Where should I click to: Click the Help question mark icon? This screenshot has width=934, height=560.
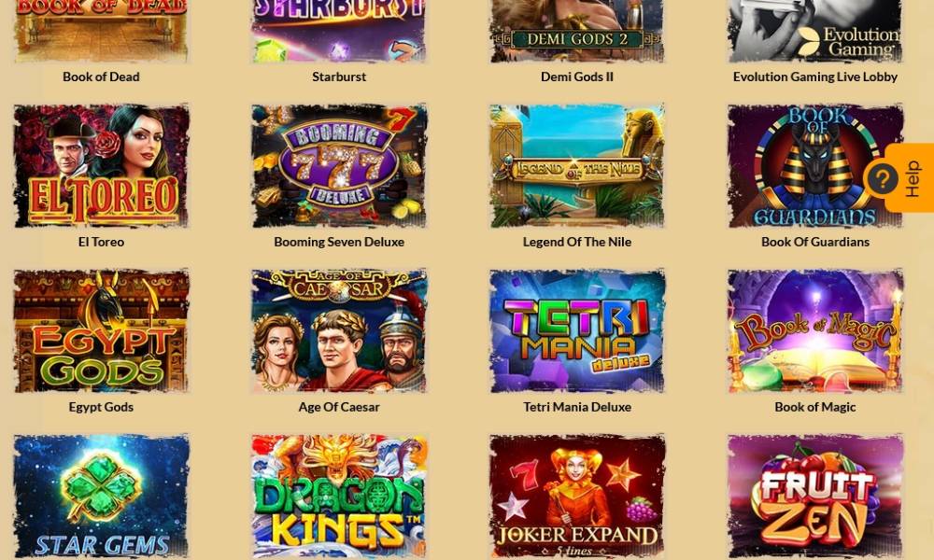[x=883, y=178]
